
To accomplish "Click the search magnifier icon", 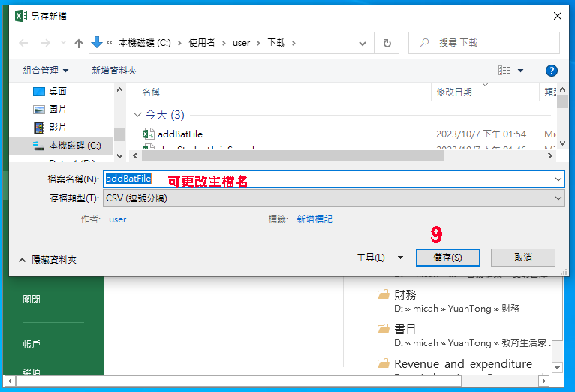I will (424, 43).
